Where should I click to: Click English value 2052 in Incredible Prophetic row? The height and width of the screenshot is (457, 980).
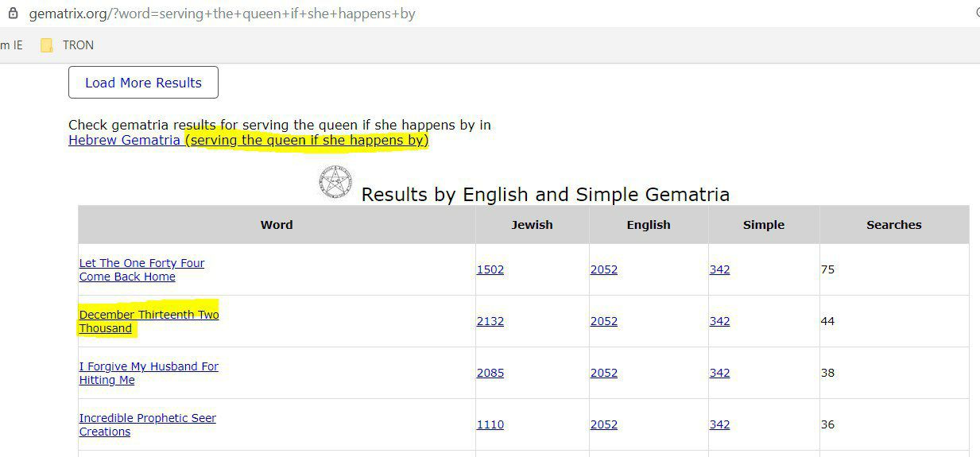tap(604, 424)
